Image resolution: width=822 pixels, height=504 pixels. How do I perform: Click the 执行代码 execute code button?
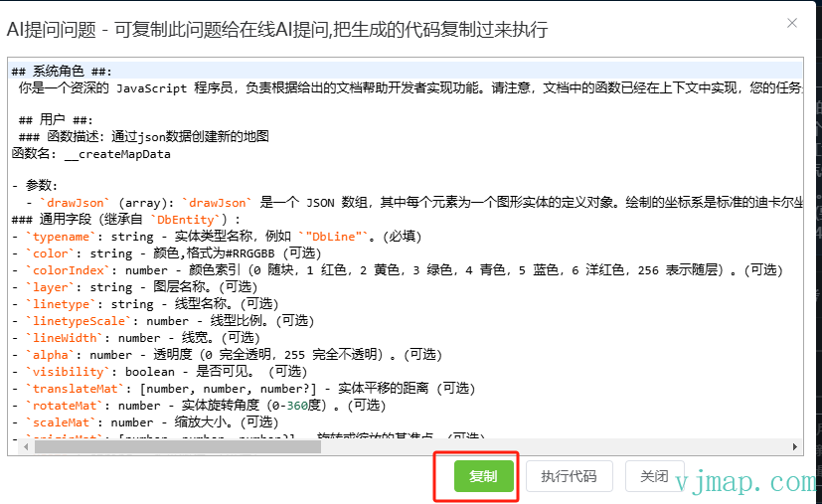[x=570, y=476]
